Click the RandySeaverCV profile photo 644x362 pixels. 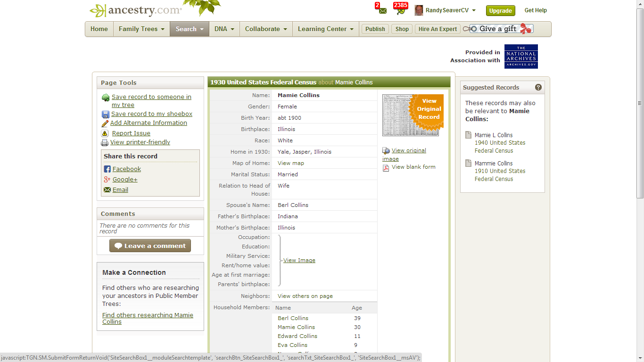419,10
